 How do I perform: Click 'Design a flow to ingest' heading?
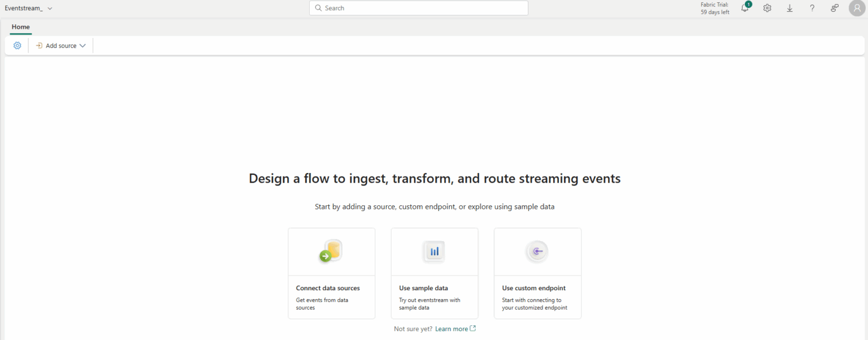click(435, 179)
